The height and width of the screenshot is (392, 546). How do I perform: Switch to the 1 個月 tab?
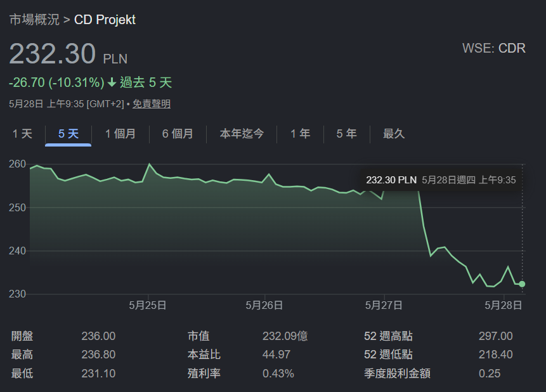pyautogui.click(x=120, y=134)
